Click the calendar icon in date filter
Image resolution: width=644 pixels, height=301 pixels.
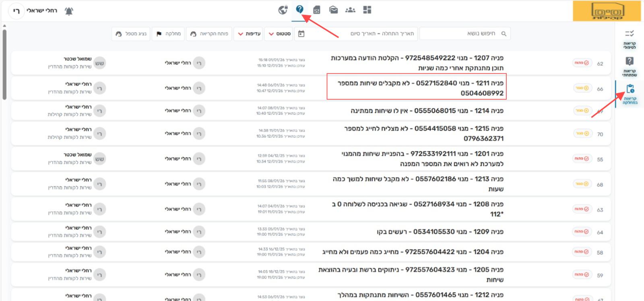click(301, 34)
